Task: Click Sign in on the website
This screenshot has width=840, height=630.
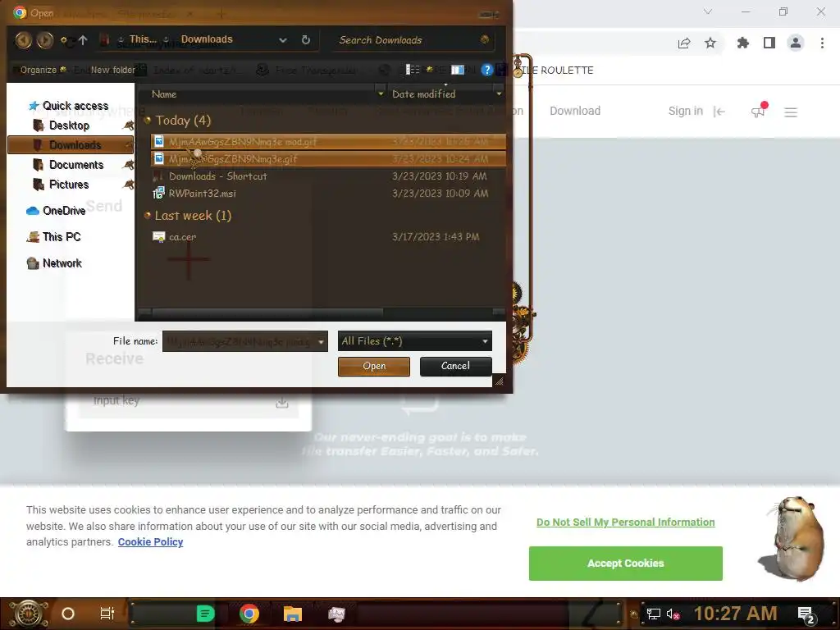Action: click(x=685, y=111)
